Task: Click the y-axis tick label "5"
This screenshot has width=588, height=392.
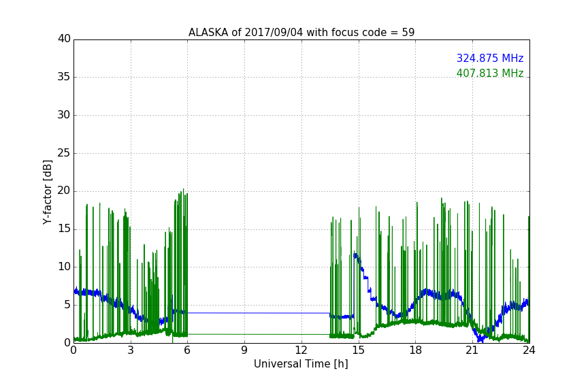Action: (67, 305)
